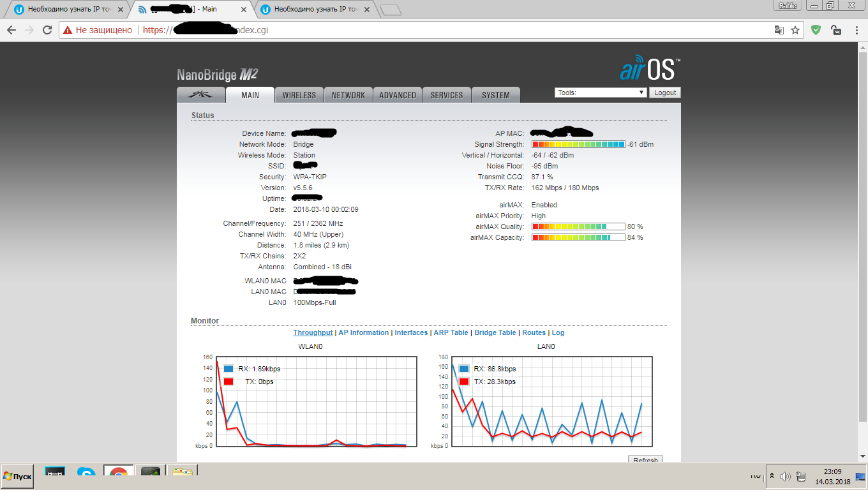Select the TX/RX Rate value
Viewport: 868px width, 490px height.
(x=565, y=188)
